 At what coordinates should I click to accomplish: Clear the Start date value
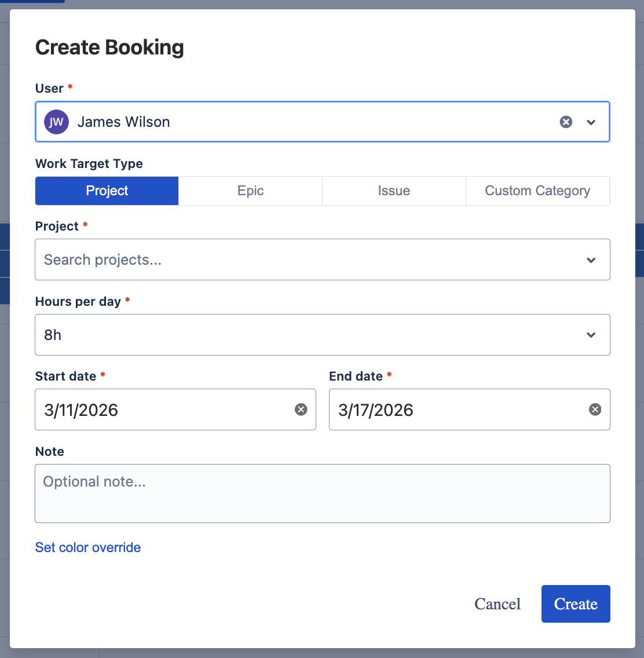pos(301,410)
